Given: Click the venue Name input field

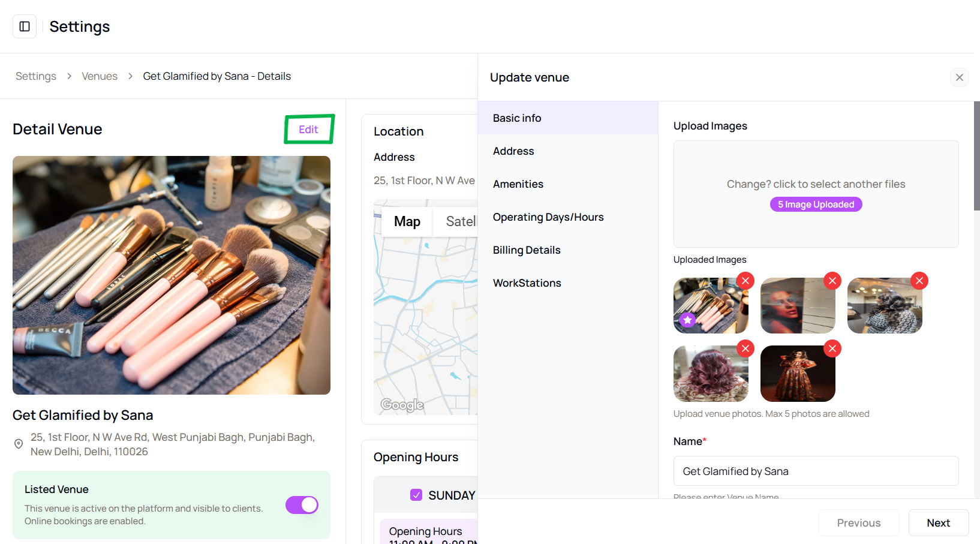Looking at the screenshot, I should [816, 471].
